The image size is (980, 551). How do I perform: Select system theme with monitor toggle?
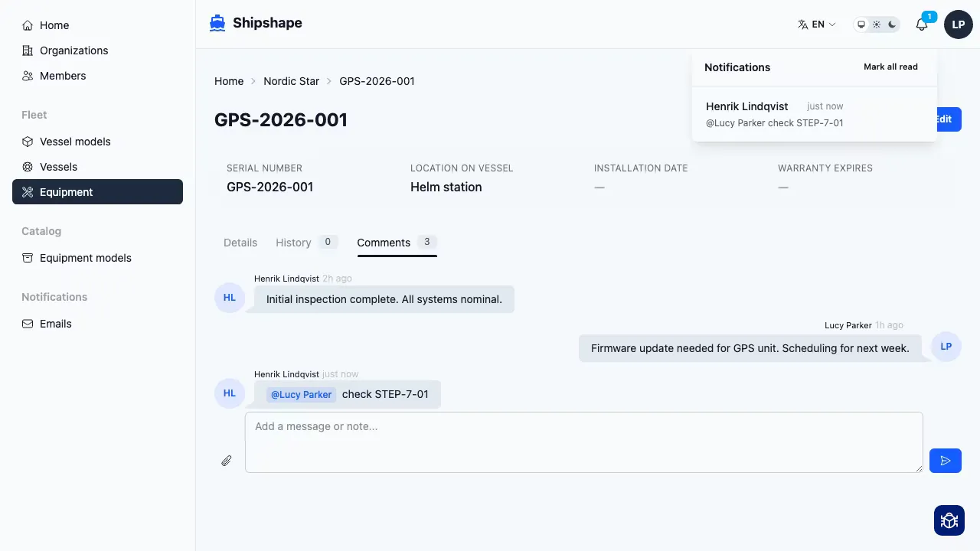pyautogui.click(x=861, y=24)
